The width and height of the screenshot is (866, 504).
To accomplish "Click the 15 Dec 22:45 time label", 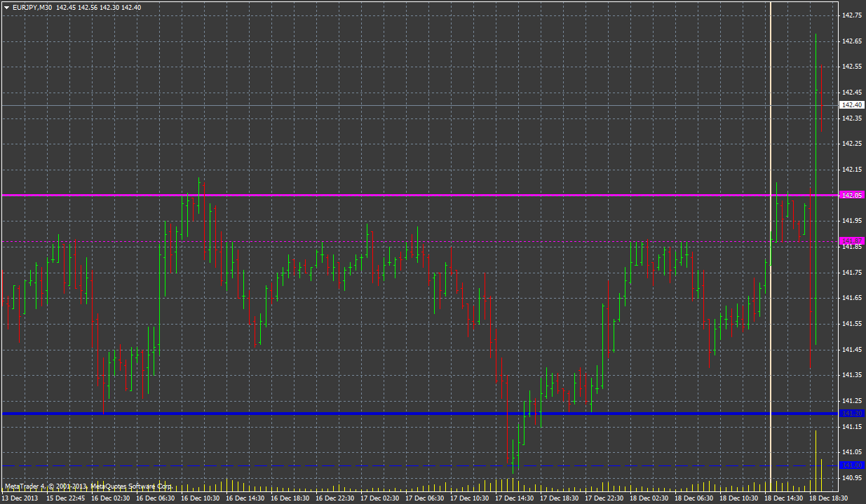I will 66,498.
